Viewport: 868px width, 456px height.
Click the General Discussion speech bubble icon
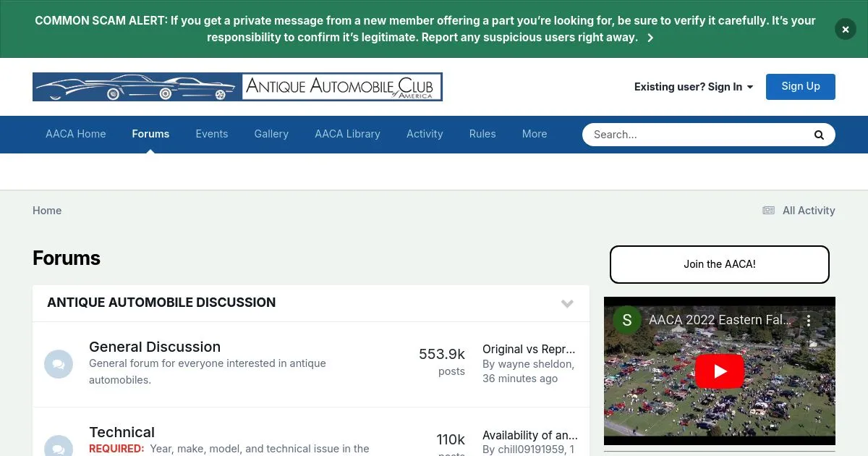[59, 364]
